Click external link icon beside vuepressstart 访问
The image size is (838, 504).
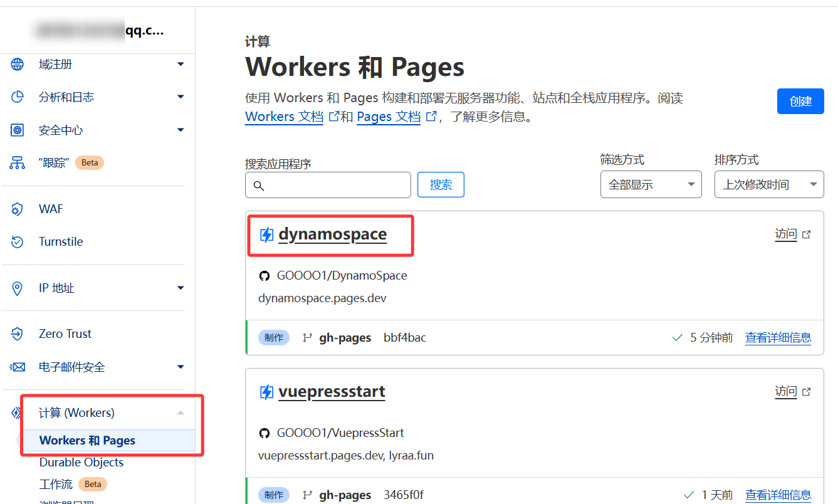pyautogui.click(x=807, y=392)
